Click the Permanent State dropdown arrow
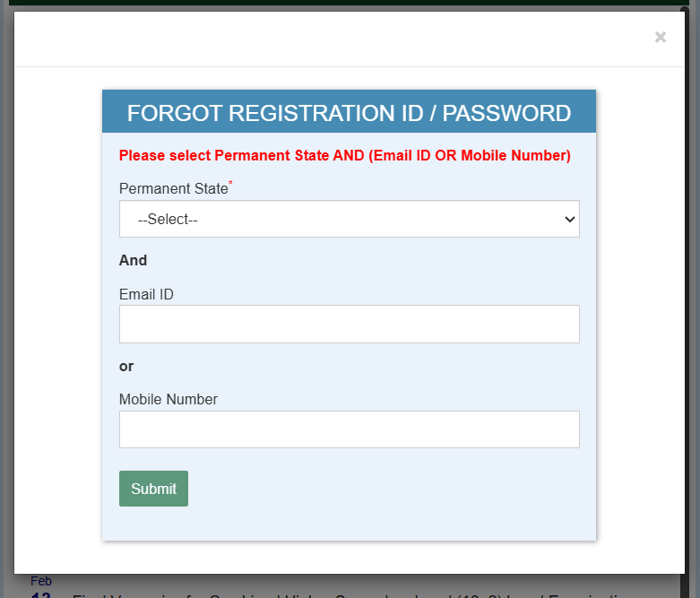The height and width of the screenshot is (598, 700). (x=569, y=220)
